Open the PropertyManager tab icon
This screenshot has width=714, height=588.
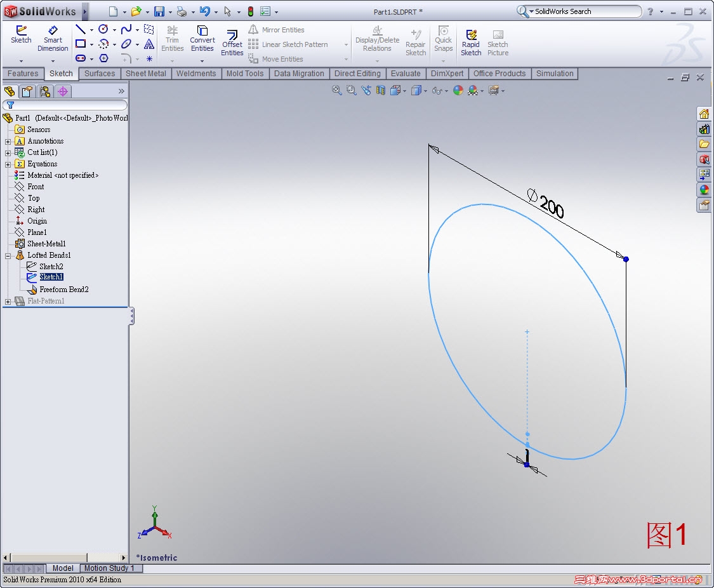coord(27,91)
